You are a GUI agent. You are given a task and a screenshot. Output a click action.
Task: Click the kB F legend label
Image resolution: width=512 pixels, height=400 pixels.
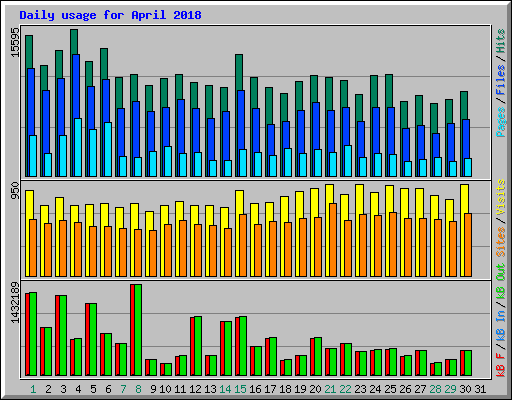(x=501, y=365)
